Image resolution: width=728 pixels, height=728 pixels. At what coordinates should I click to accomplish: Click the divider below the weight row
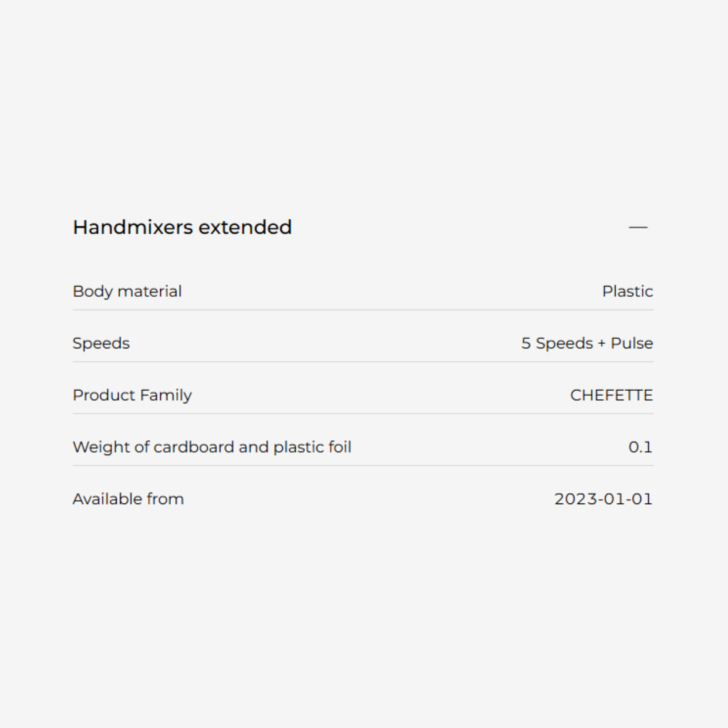[x=363, y=466]
